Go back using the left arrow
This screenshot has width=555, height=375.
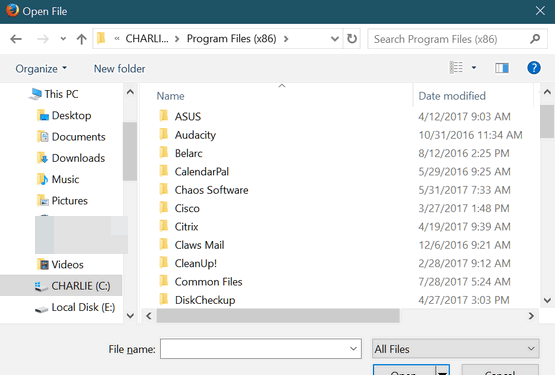(16, 39)
